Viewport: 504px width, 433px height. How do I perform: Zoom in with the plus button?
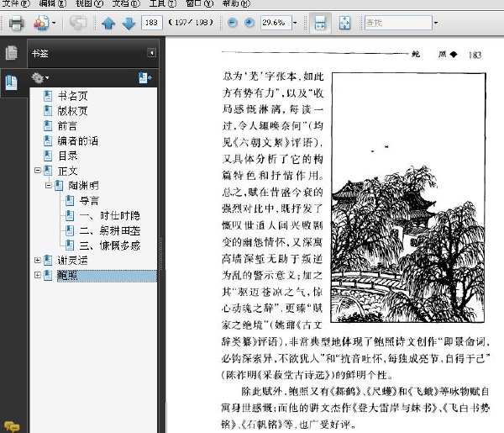249,23
